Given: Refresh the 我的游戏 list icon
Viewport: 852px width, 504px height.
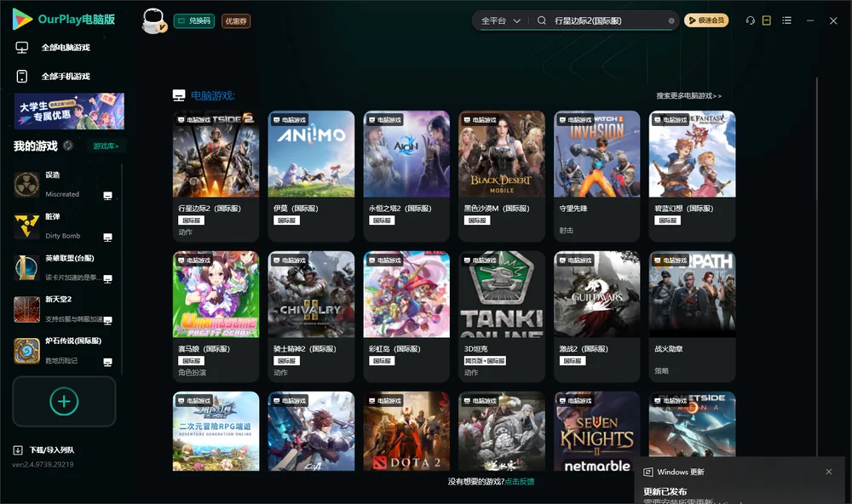Looking at the screenshot, I should pyautogui.click(x=68, y=146).
